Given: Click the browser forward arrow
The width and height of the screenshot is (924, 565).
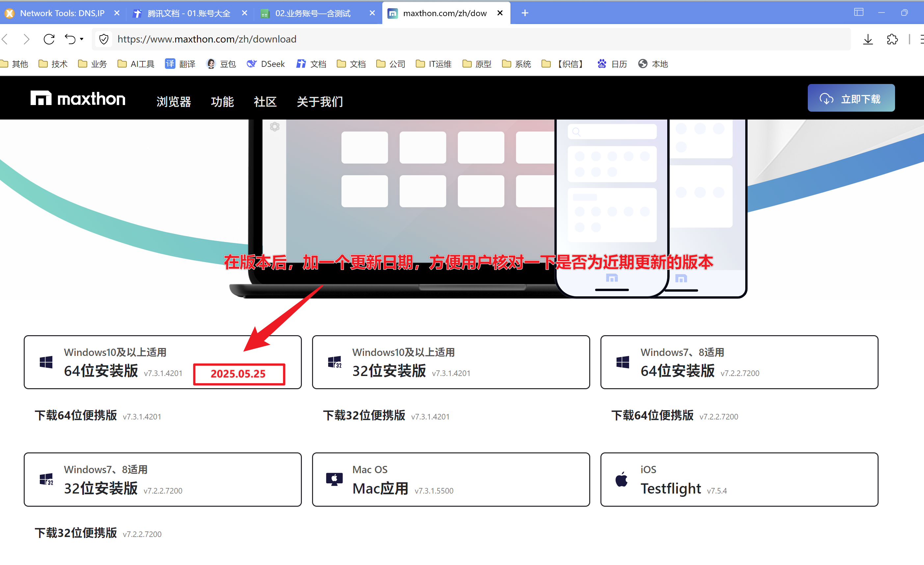Looking at the screenshot, I should pos(26,39).
